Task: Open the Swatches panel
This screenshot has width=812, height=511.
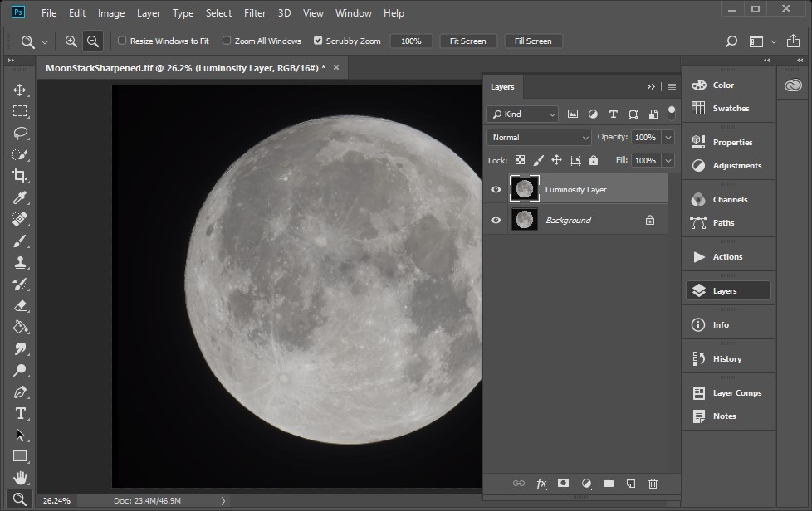Action: click(x=730, y=109)
